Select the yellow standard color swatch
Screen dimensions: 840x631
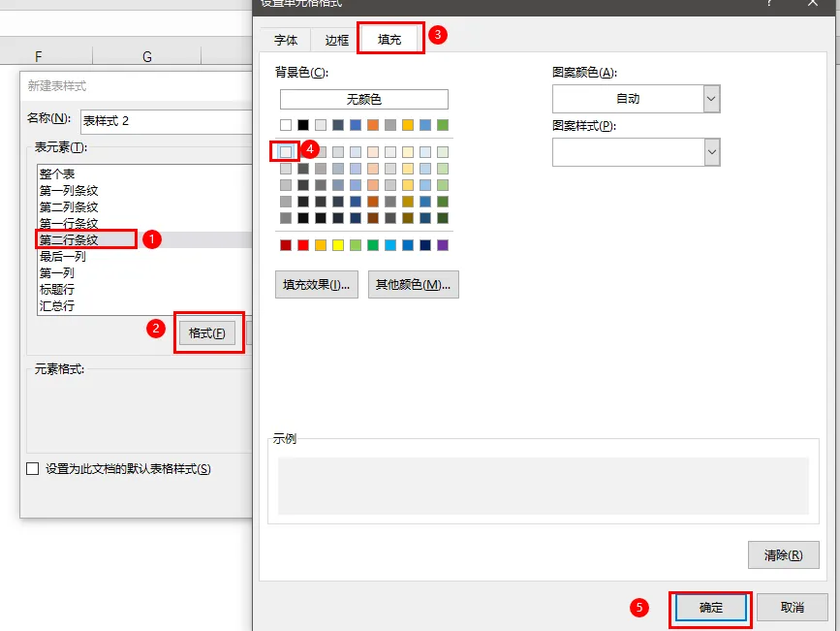(x=338, y=245)
